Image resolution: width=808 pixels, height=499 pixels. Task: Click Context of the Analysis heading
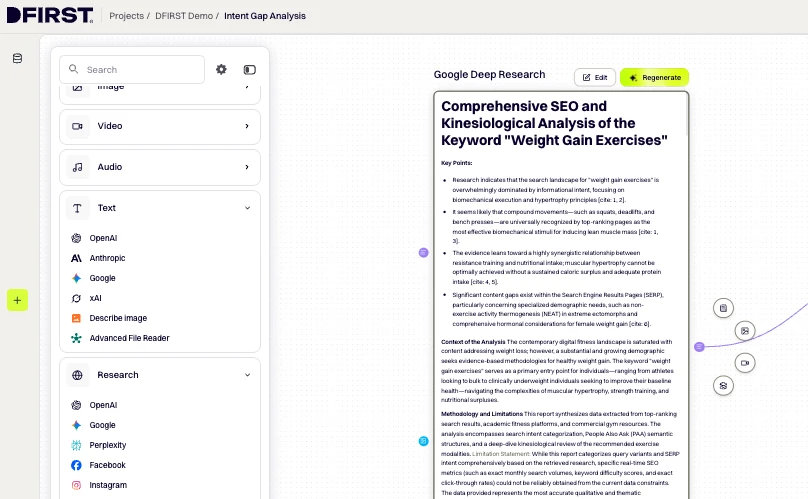coord(473,342)
